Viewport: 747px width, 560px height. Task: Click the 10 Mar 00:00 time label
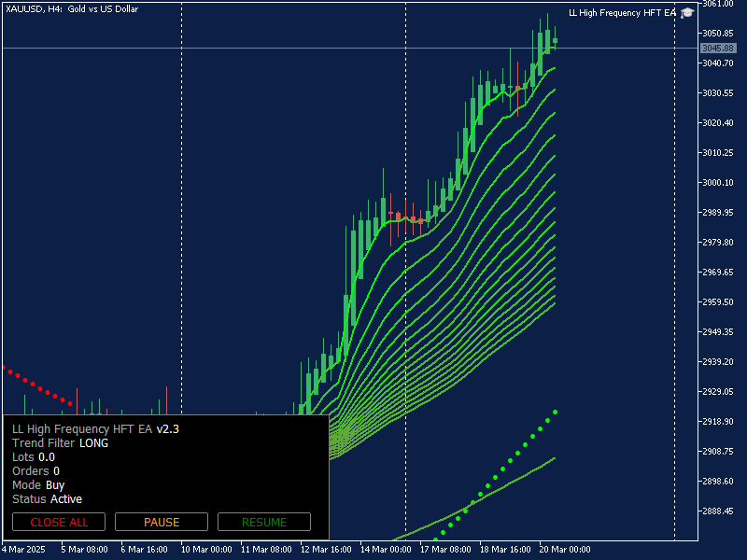pos(206,549)
